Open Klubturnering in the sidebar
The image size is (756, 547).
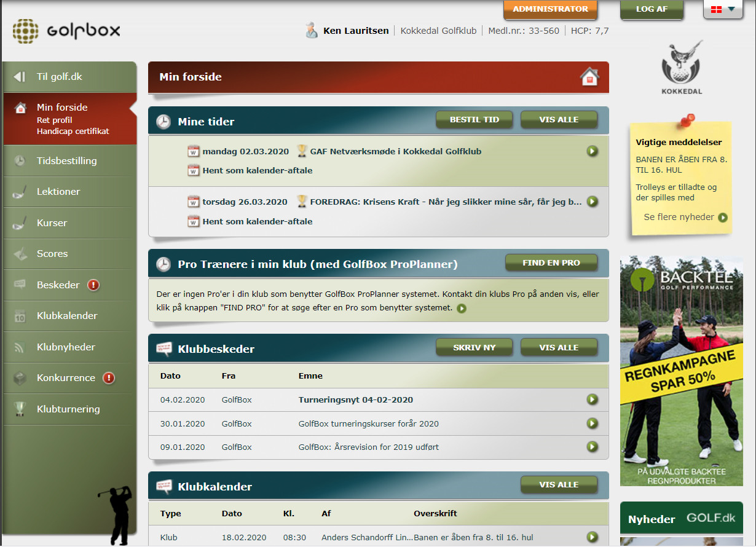point(69,409)
